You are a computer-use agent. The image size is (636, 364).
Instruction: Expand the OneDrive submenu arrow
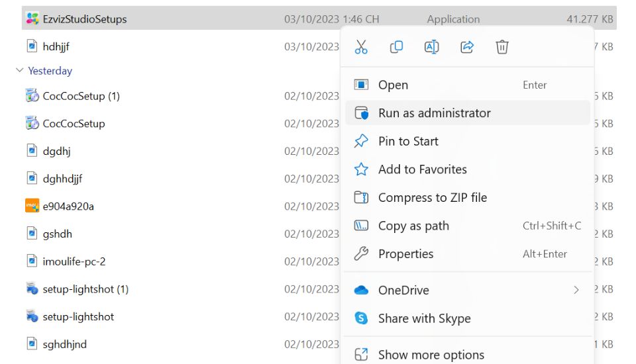[x=576, y=290]
